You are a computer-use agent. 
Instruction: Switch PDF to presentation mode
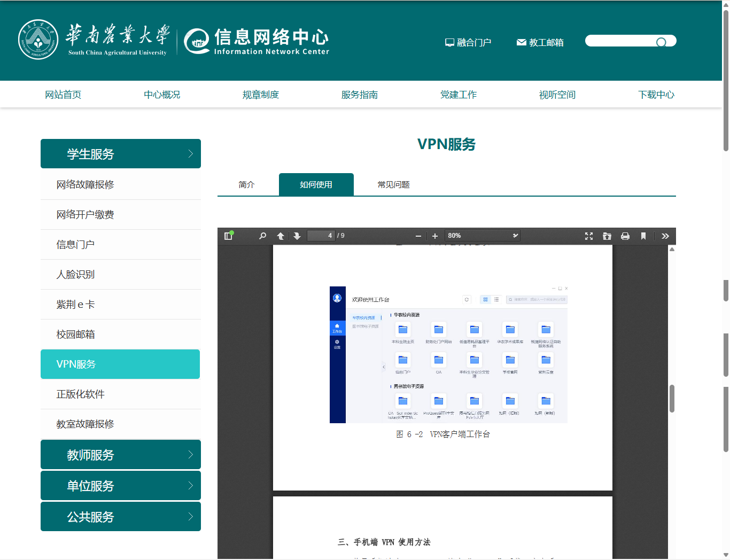point(589,236)
